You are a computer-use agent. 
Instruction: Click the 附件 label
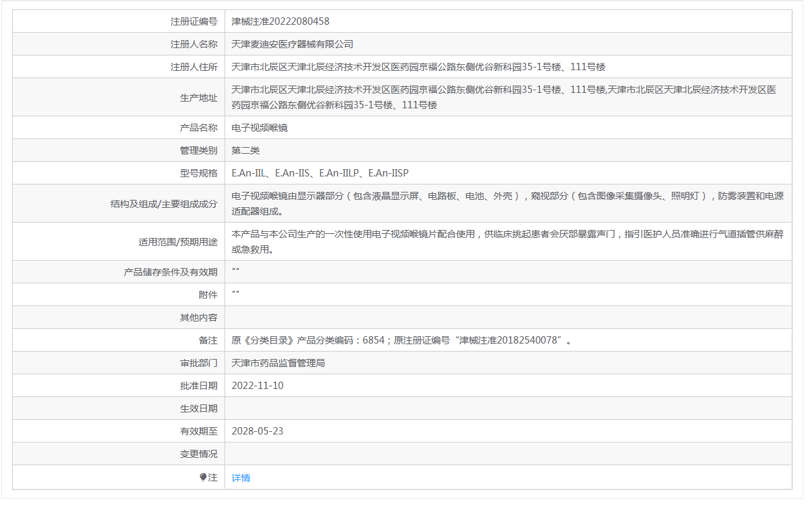208,295
